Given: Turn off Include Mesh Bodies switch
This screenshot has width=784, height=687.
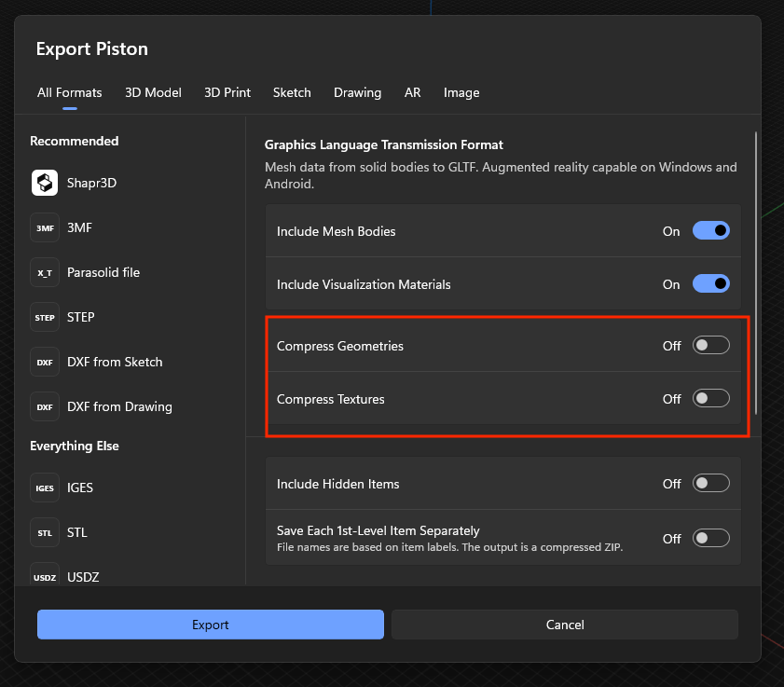Looking at the screenshot, I should [710, 230].
